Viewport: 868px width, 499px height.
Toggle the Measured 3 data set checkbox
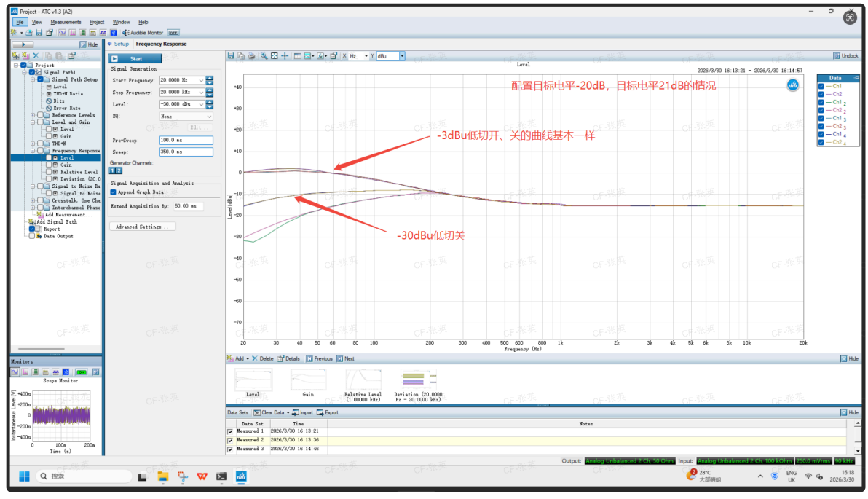230,449
